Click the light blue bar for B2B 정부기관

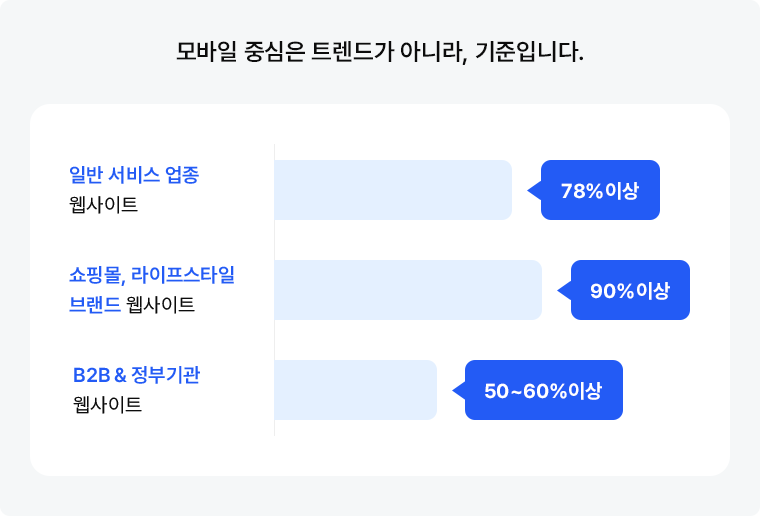pos(355,390)
